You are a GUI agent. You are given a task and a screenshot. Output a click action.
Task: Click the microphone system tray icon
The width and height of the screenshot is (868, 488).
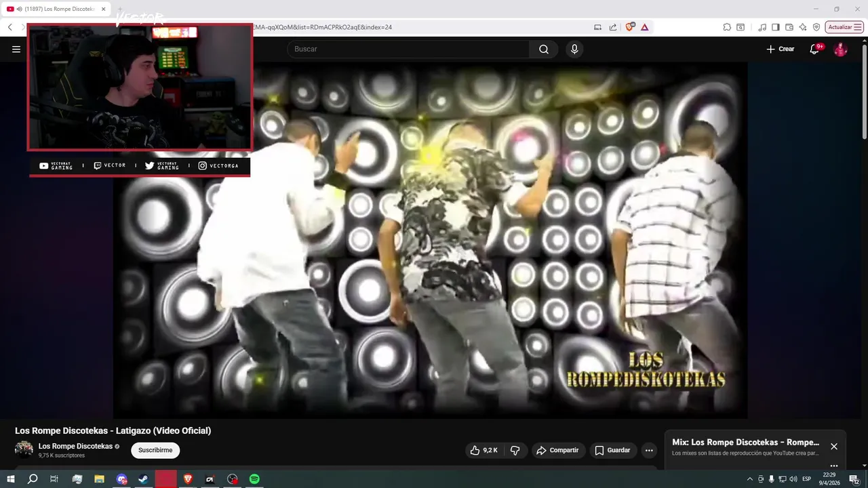(771, 479)
